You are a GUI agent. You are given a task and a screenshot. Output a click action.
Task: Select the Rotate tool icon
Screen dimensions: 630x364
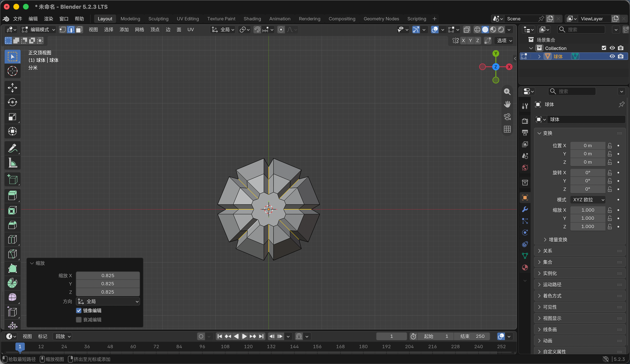click(x=12, y=102)
